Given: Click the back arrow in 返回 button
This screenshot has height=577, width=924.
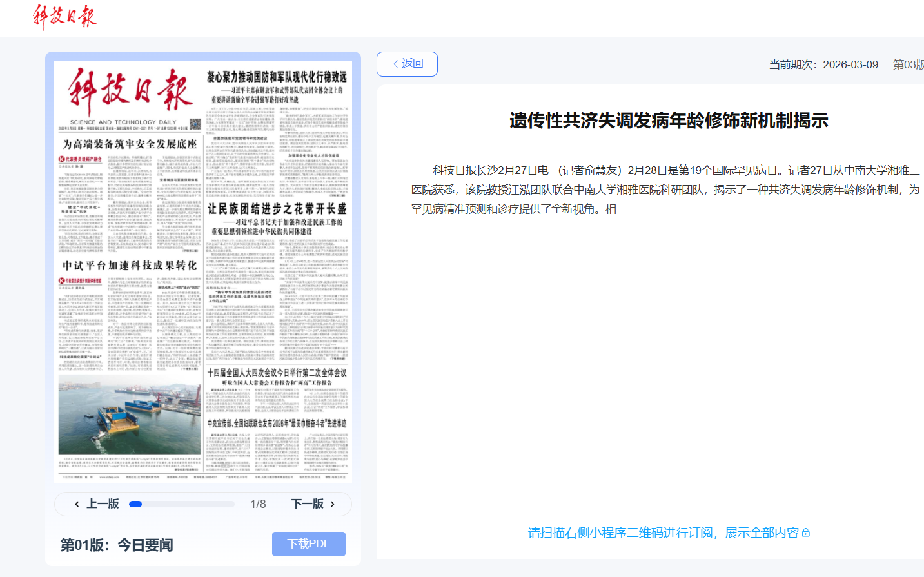Looking at the screenshot, I should click(395, 64).
